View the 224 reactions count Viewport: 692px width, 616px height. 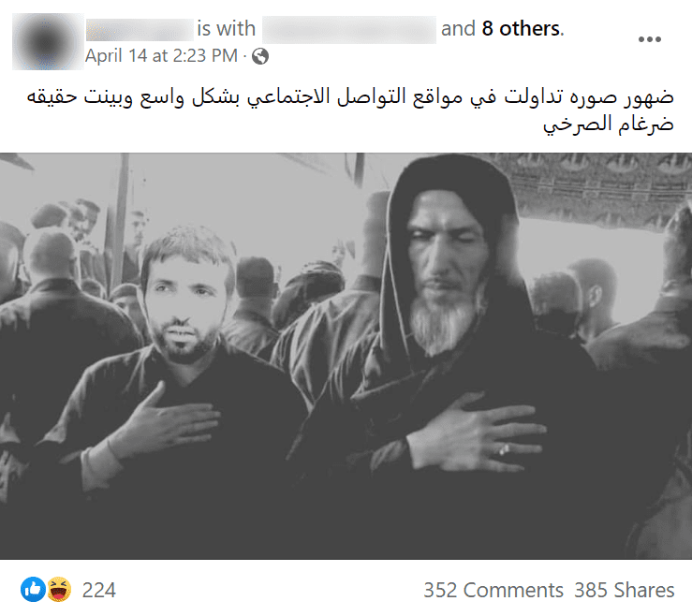pyautogui.click(x=99, y=590)
